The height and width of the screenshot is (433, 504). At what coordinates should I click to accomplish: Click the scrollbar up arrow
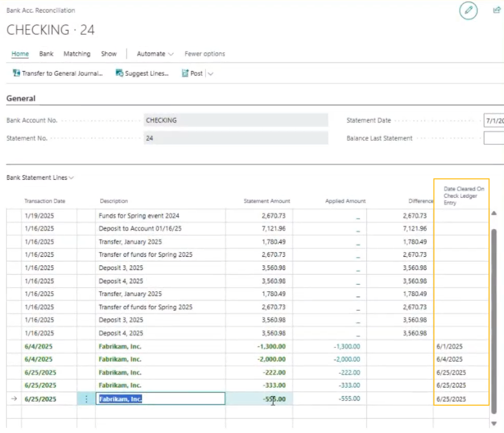click(493, 213)
